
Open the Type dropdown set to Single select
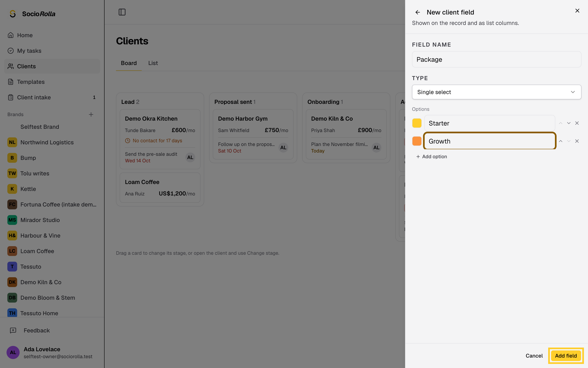496,92
